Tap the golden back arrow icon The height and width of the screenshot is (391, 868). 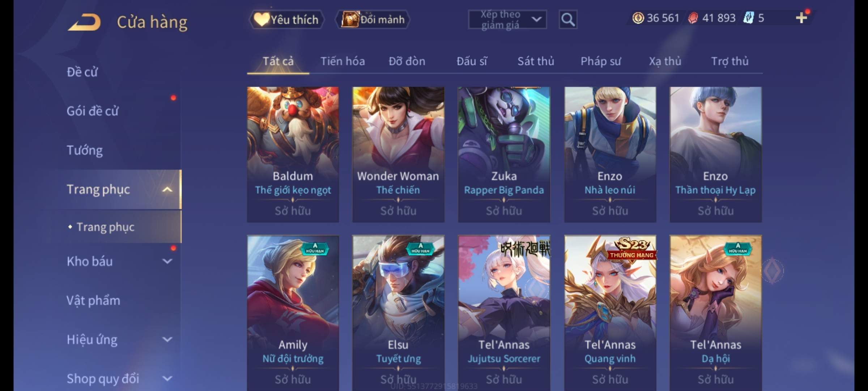pos(84,22)
